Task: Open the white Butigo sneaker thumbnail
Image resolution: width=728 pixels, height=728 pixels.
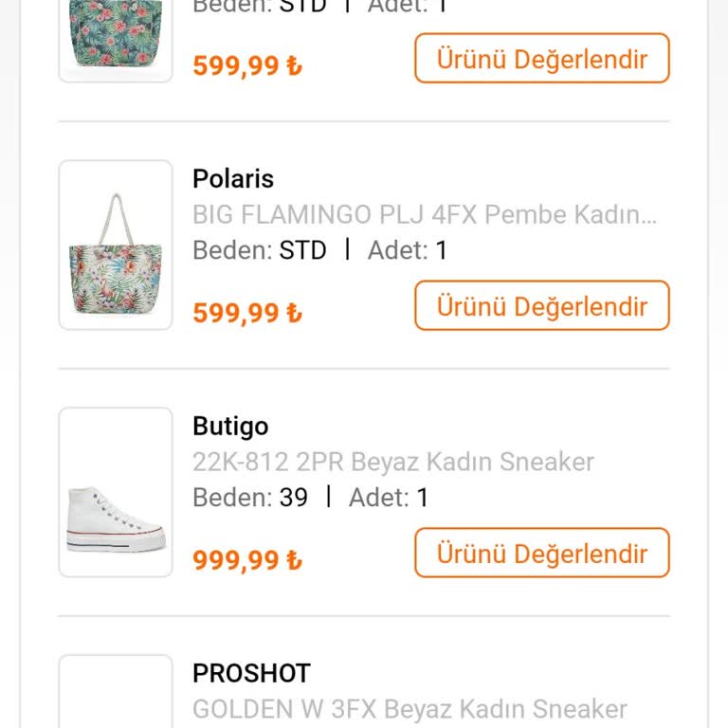Action: 116,492
